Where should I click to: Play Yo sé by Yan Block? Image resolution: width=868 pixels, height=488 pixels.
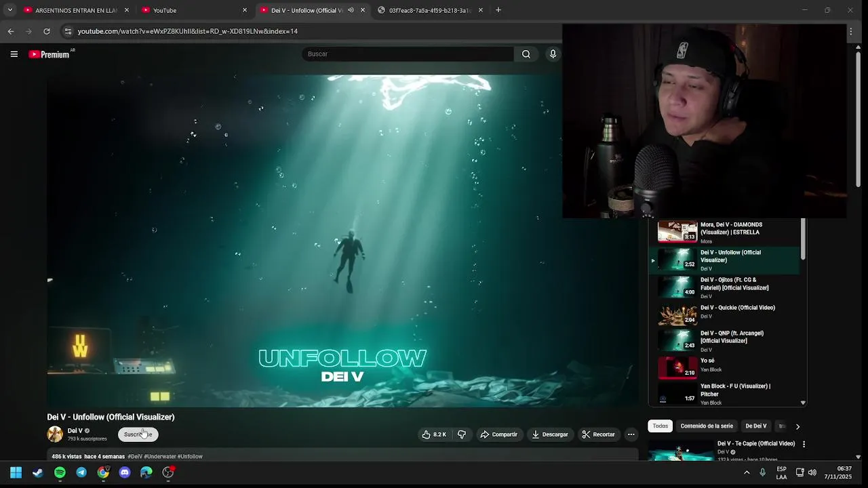click(724, 367)
